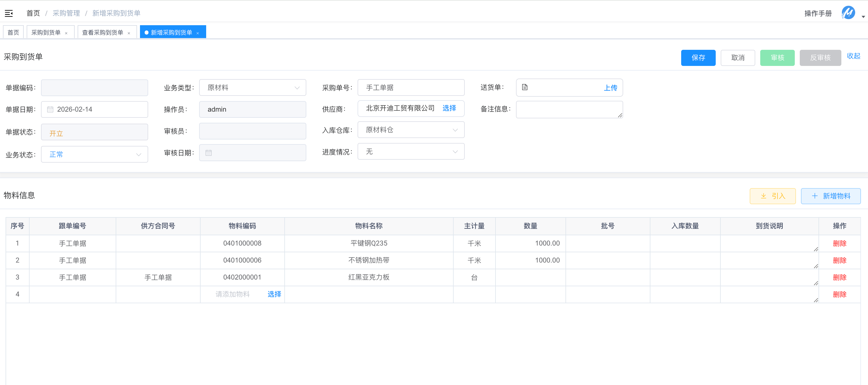Click the 备注信息 text area
This screenshot has width=868, height=385.
569,110
